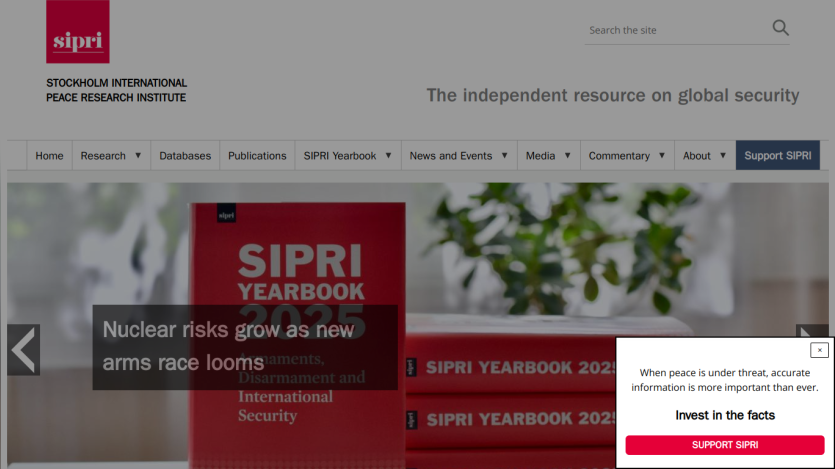Expand the News and Events dropdown arrow
The width and height of the screenshot is (835, 469).
[504, 155]
